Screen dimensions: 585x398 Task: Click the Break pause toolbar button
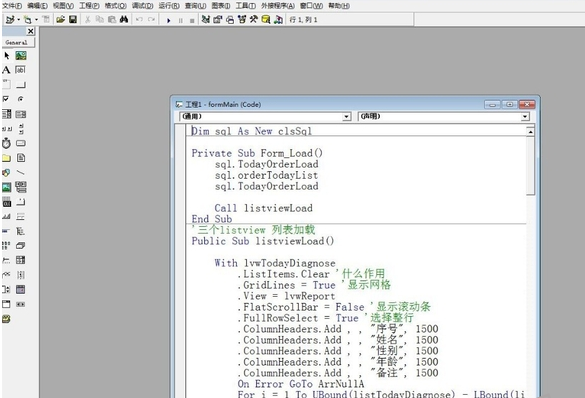coord(181,21)
